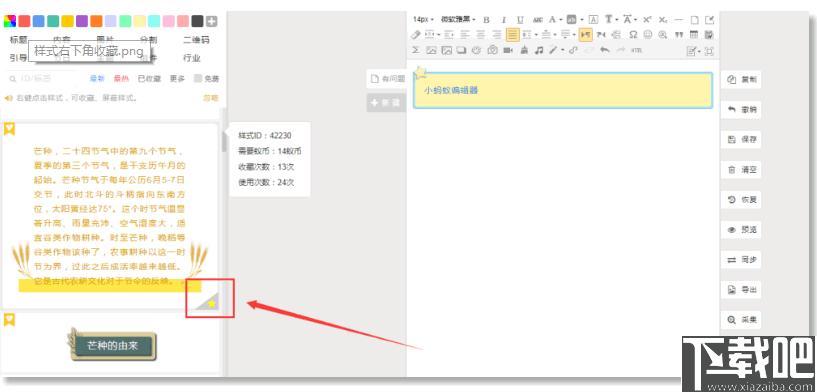This screenshot has width=817, height=392.
Task: Toggle underline formatting in editor toolbar
Action: (520, 20)
